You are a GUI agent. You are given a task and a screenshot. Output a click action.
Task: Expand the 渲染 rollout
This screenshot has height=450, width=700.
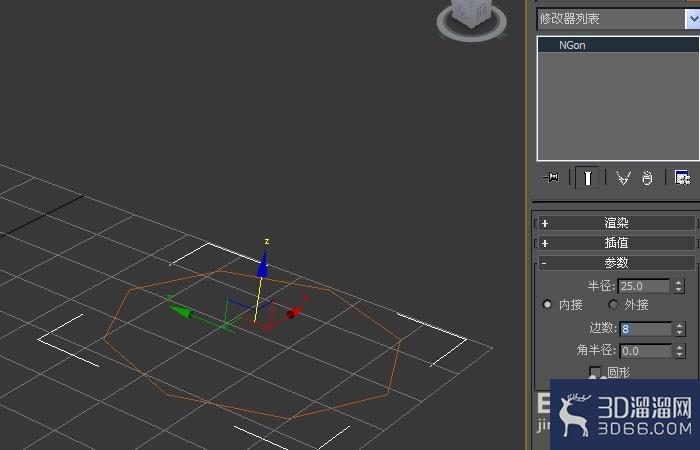click(616, 223)
